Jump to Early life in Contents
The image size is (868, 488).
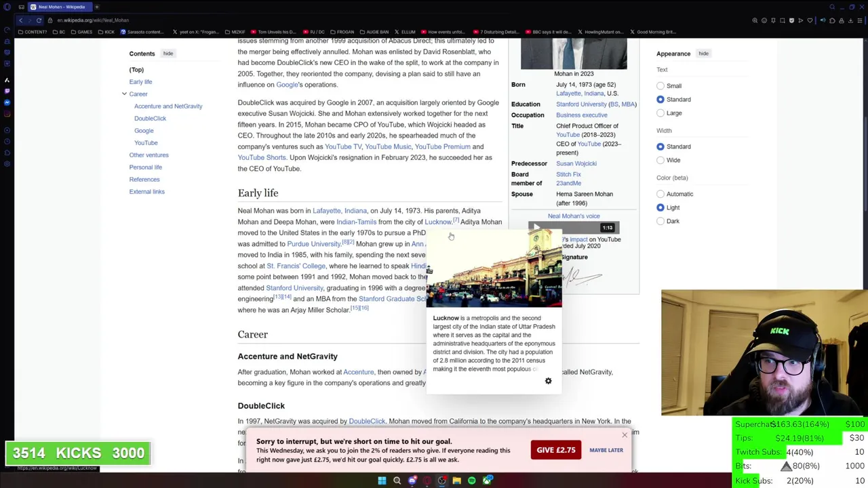[x=140, y=82]
